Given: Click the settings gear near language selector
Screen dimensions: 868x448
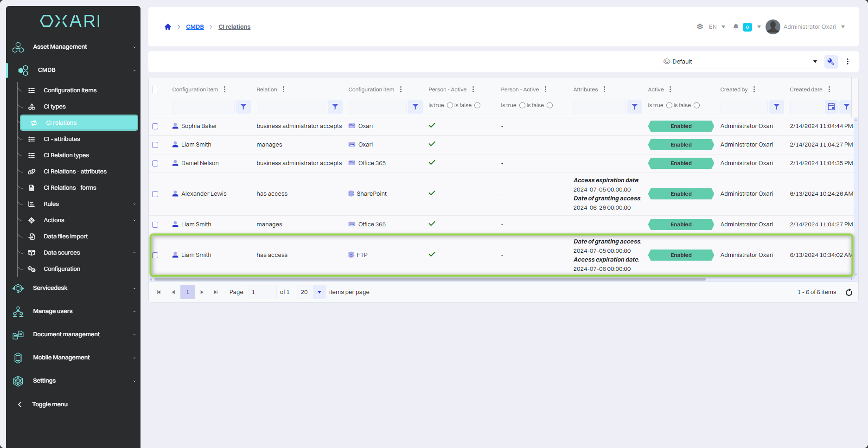Looking at the screenshot, I should point(700,27).
